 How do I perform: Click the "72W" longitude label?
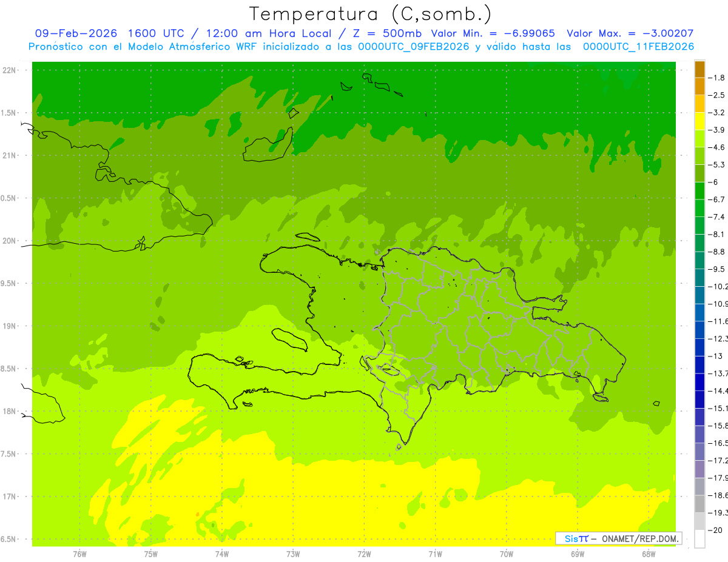coord(364,554)
